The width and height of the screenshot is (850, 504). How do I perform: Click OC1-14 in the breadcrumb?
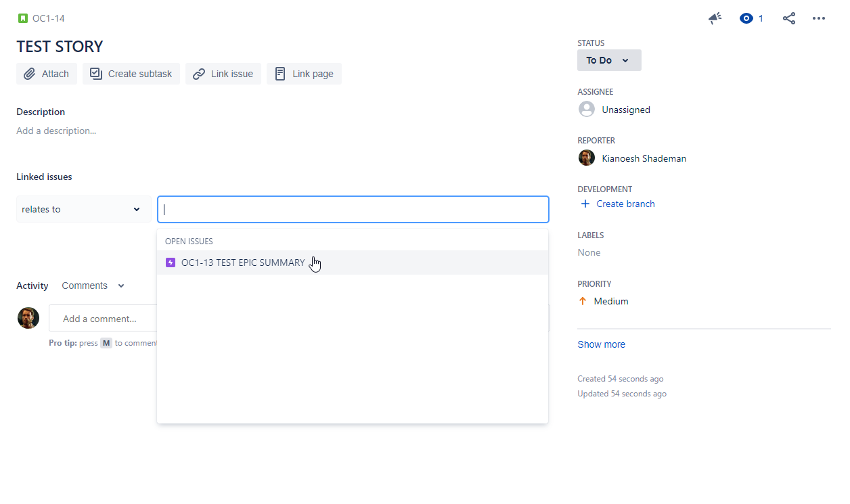coord(47,18)
